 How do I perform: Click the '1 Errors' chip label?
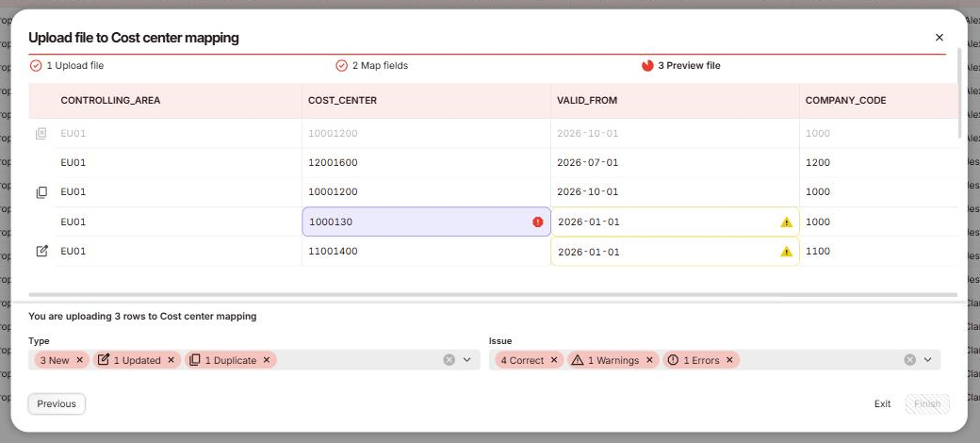[x=701, y=360]
